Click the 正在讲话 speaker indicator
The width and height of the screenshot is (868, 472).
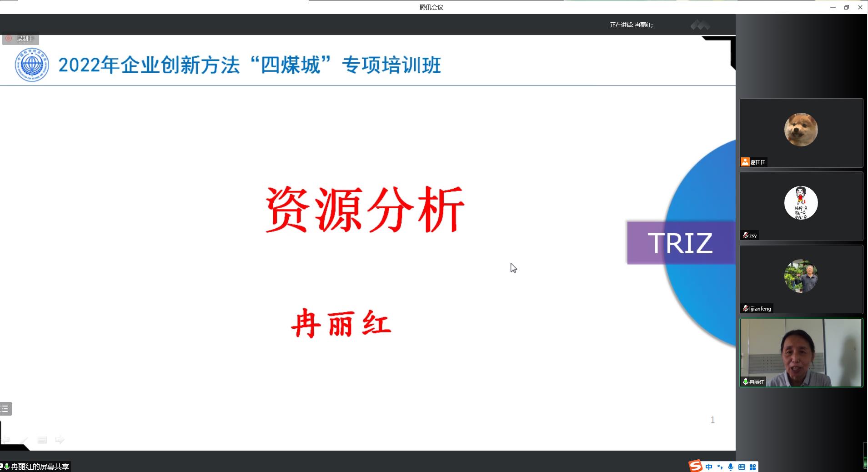(x=631, y=25)
